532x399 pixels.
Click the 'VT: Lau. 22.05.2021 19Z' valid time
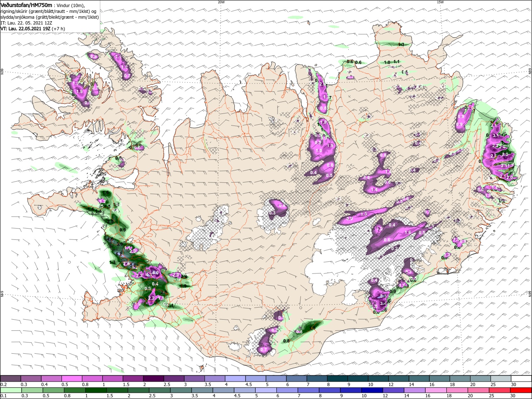tap(25, 29)
